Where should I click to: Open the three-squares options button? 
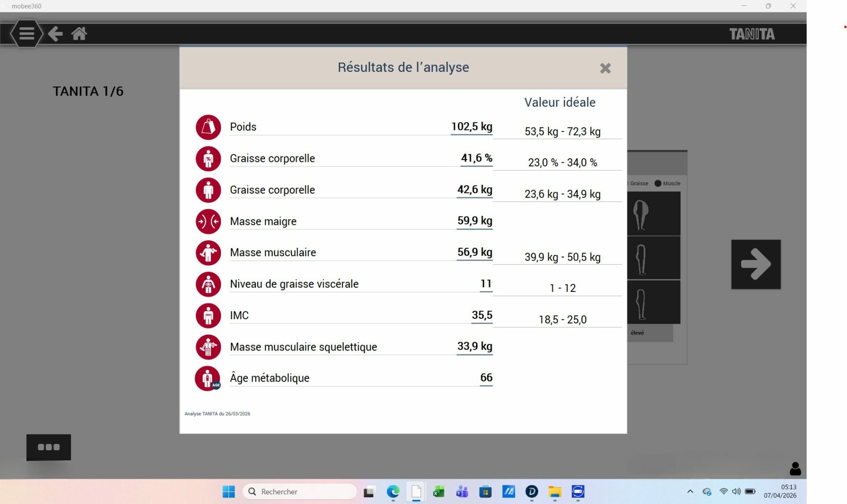tap(49, 447)
